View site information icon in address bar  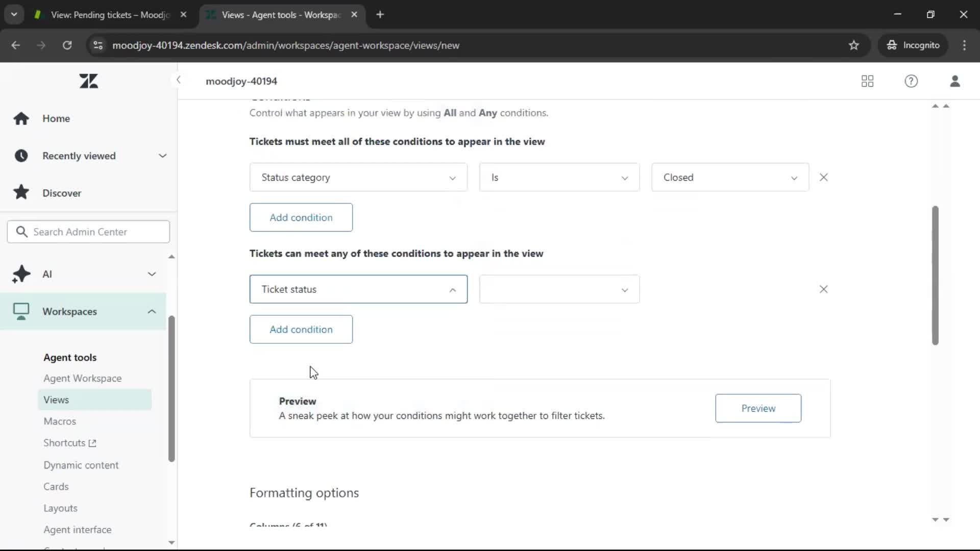tap(98, 45)
